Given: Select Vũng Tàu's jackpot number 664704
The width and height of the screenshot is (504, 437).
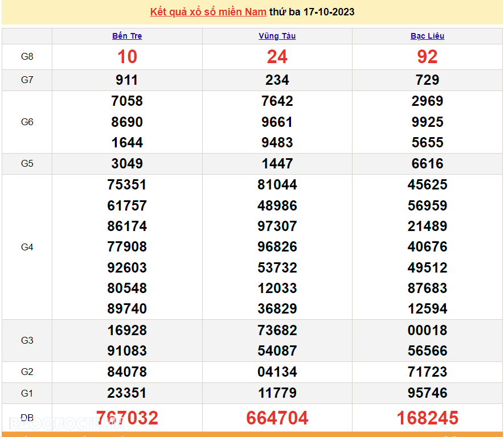Looking at the screenshot, I should [277, 417].
